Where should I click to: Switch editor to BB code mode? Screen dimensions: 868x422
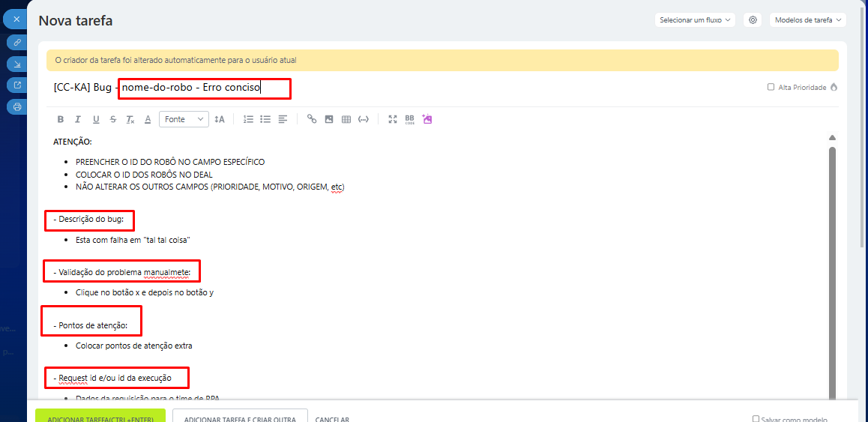click(x=409, y=119)
